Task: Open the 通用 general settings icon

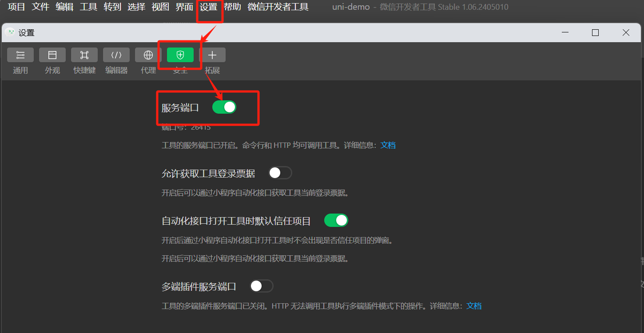Action: coord(20,55)
